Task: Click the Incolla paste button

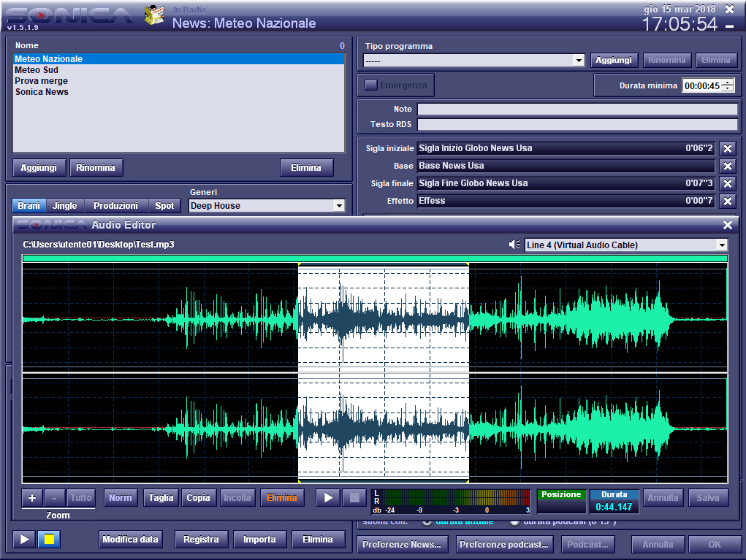Action: tap(237, 498)
